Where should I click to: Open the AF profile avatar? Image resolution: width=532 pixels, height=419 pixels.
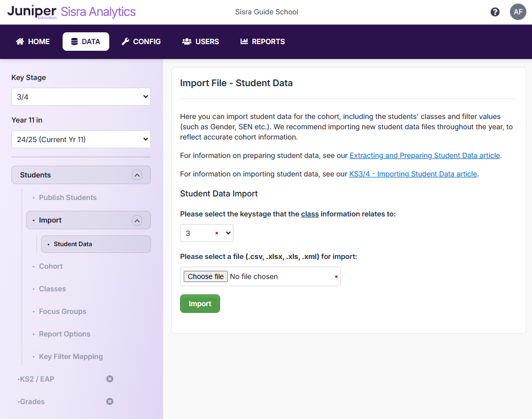518,11
